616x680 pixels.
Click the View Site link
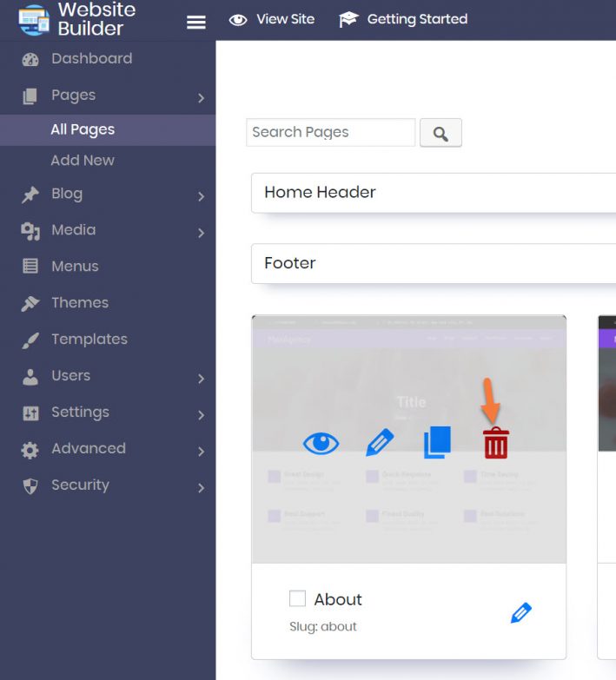[x=272, y=19]
